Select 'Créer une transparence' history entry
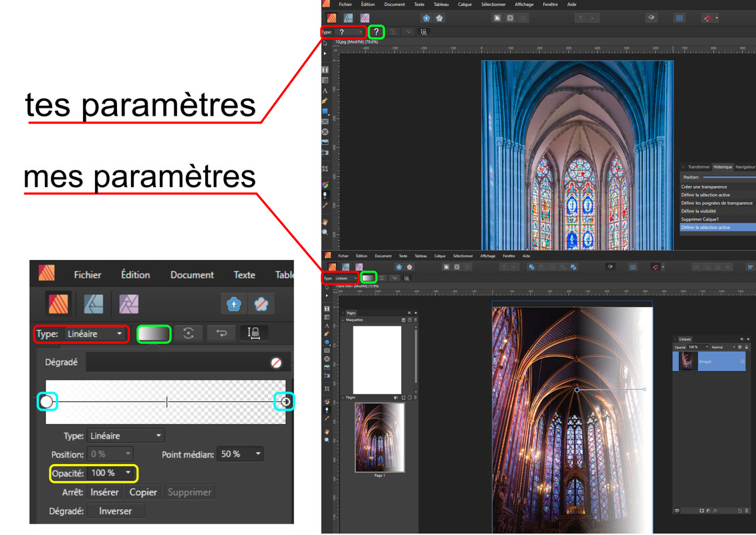The width and height of the screenshot is (756, 535). pyautogui.click(x=717, y=187)
